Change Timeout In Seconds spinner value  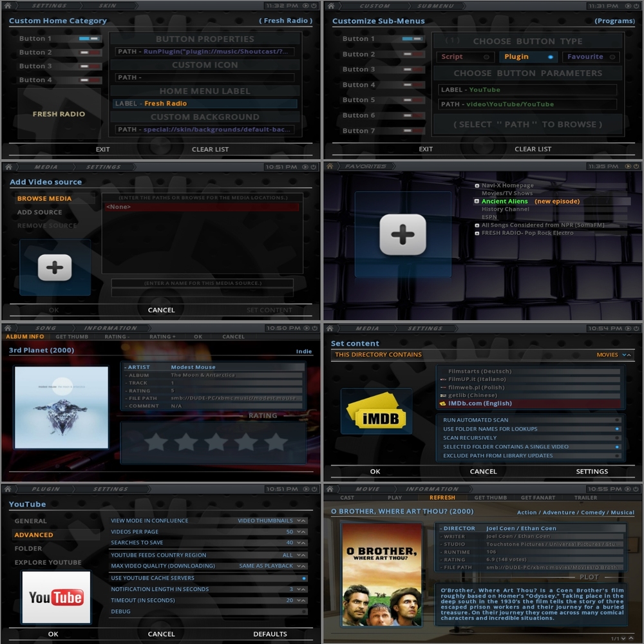tap(301, 600)
